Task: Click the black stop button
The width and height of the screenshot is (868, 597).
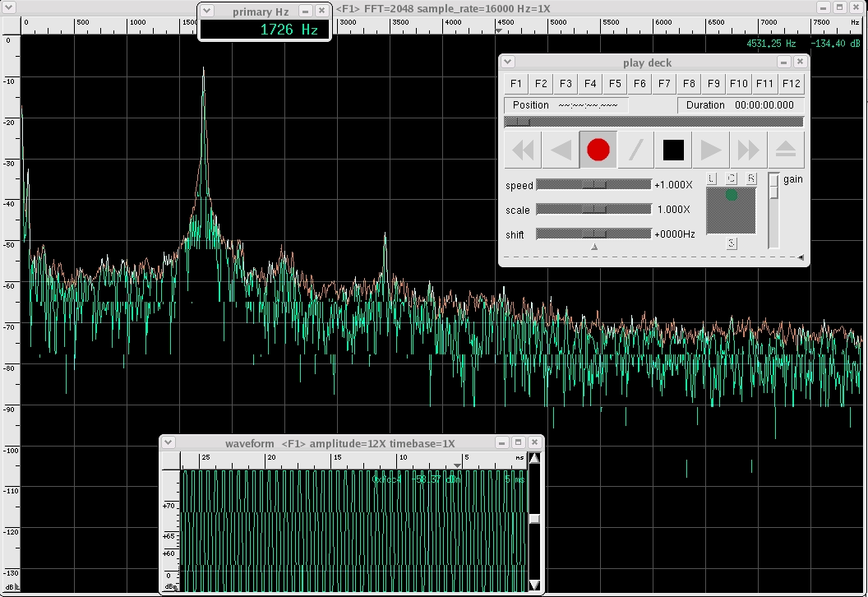Action: pos(673,150)
